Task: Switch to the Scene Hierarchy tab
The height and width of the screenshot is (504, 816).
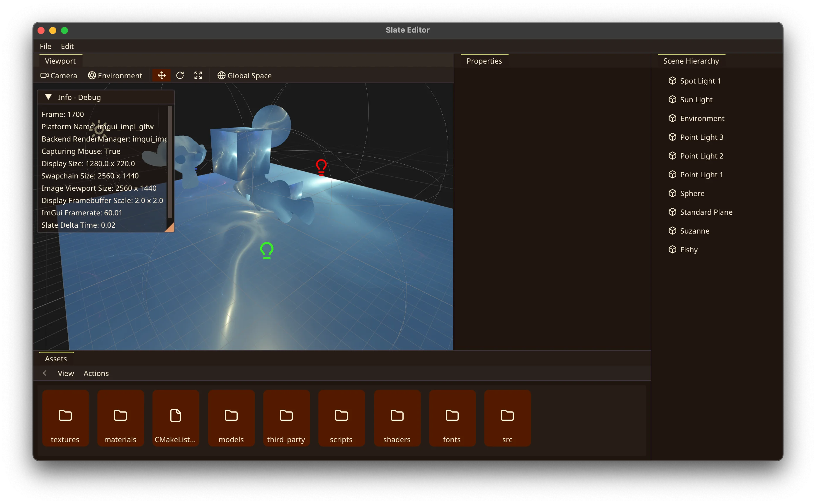Action: (x=691, y=61)
